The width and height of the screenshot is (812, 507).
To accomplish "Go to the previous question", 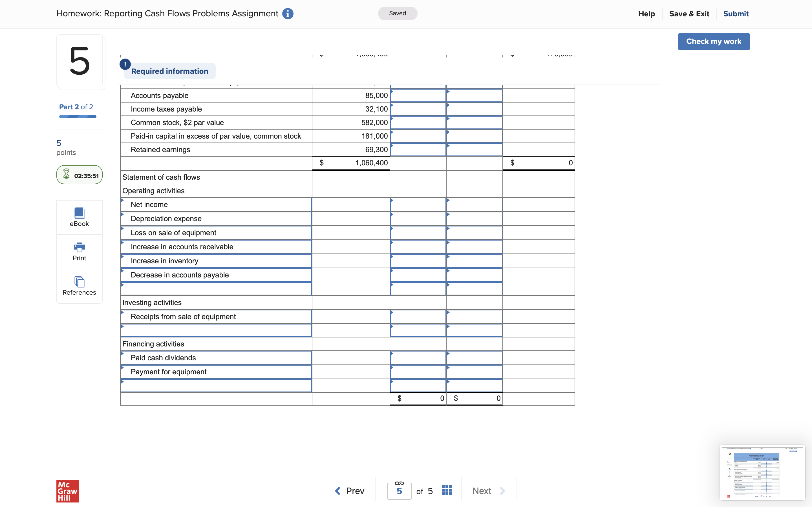I will pyautogui.click(x=349, y=491).
